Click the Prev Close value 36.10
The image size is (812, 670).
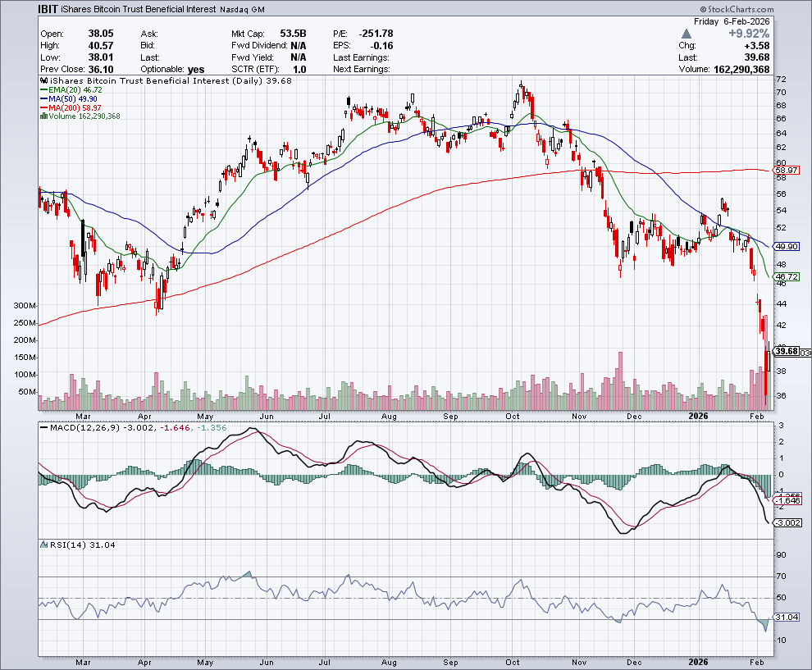click(x=100, y=70)
